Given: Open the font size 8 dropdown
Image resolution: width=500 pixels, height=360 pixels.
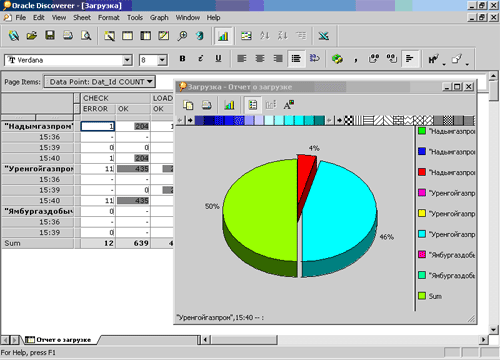Looking at the screenshot, I should 162,60.
